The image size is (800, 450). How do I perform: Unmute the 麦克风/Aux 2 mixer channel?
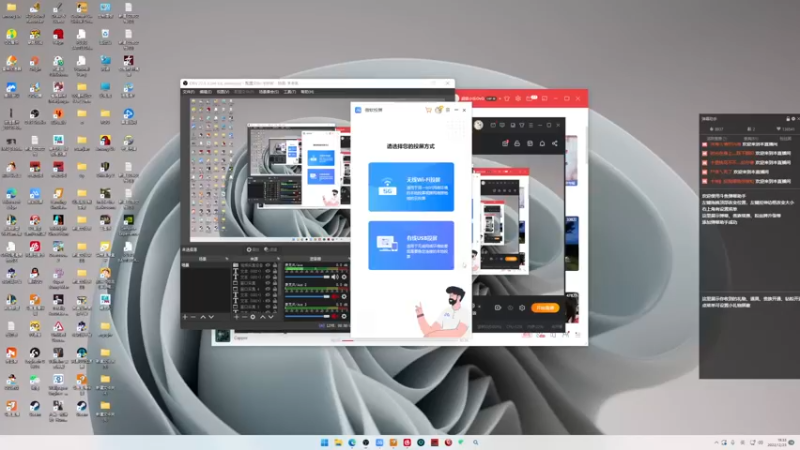pyautogui.click(x=335, y=296)
